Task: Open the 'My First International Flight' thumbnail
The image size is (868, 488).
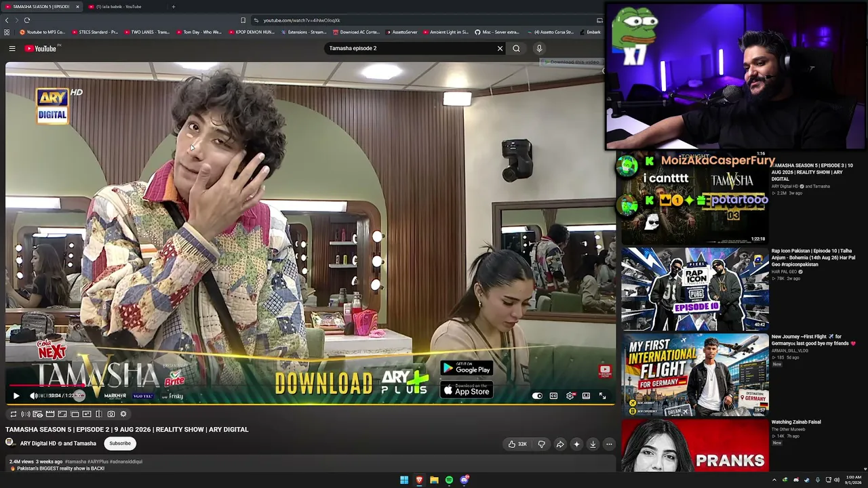Action: click(695, 375)
